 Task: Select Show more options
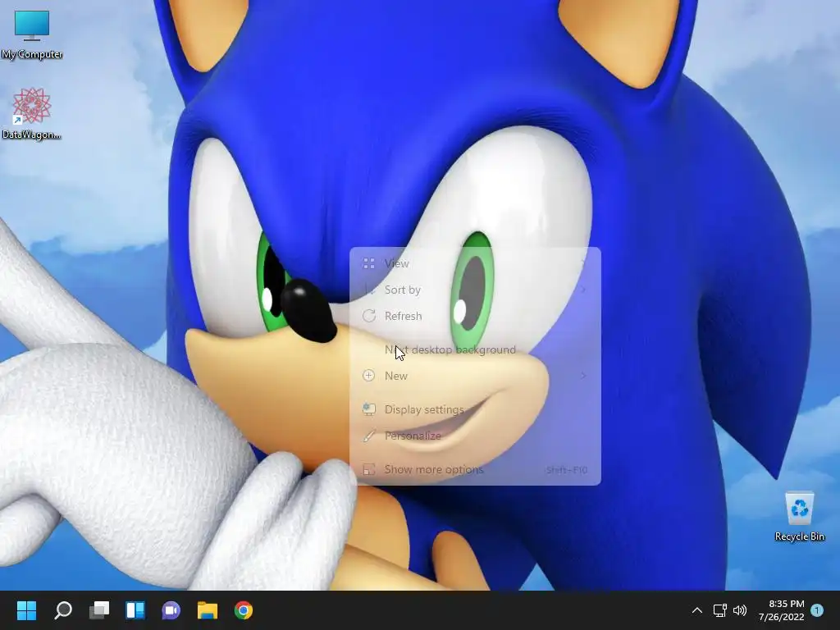pyautogui.click(x=475, y=470)
